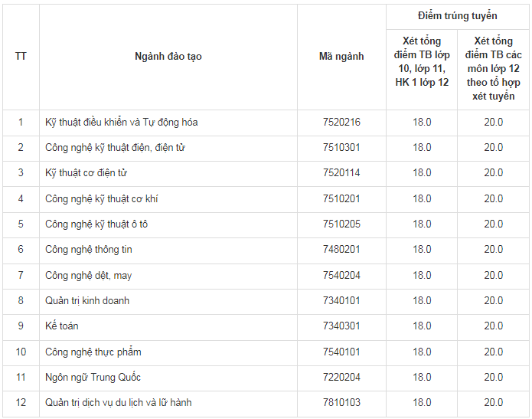Click the 'Quản trị kinh doanh' row
The image size is (532, 419).
87,301
